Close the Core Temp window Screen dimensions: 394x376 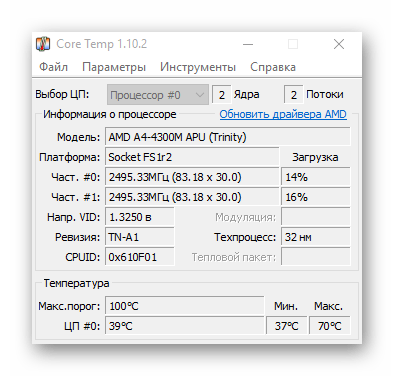(x=339, y=44)
